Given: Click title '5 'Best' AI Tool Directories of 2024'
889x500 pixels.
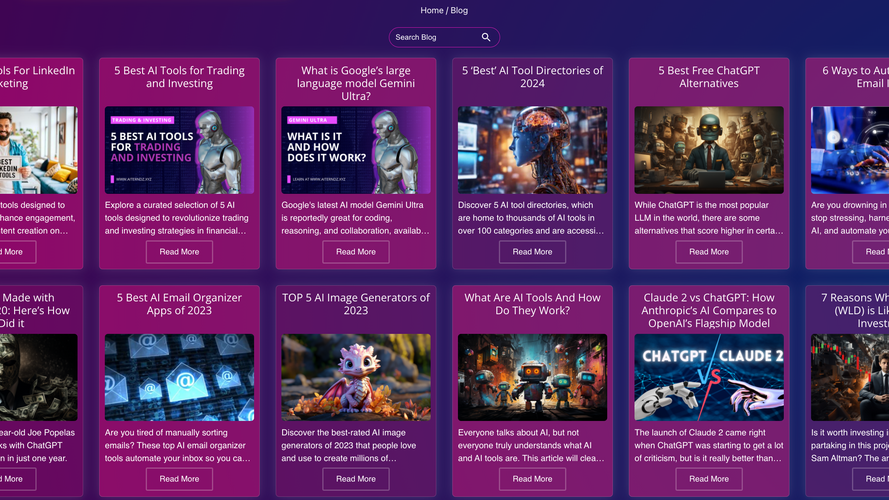Looking at the screenshot, I should tap(532, 77).
